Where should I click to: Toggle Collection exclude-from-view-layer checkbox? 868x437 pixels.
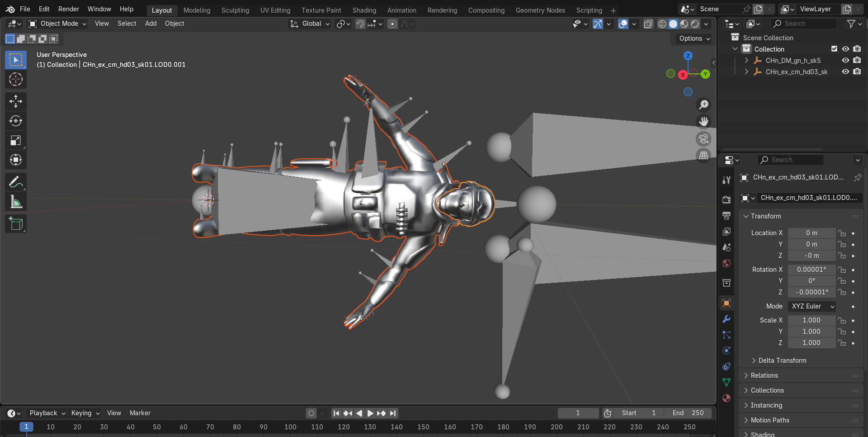(835, 49)
